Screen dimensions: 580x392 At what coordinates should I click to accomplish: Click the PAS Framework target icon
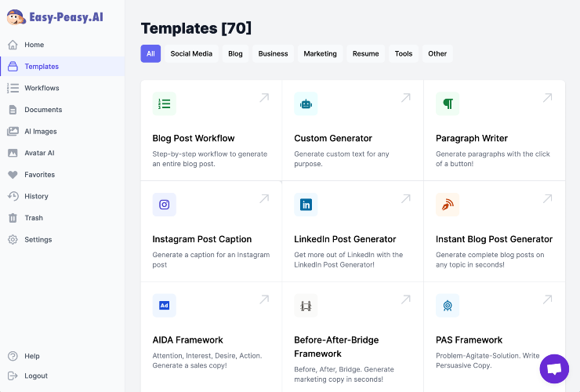coord(448,306)
